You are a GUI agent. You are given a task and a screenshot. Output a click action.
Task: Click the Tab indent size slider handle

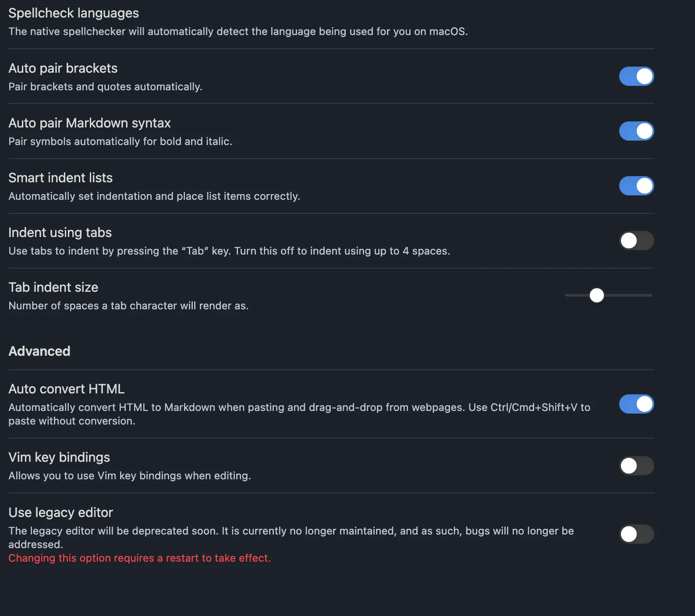coord(596,295)
